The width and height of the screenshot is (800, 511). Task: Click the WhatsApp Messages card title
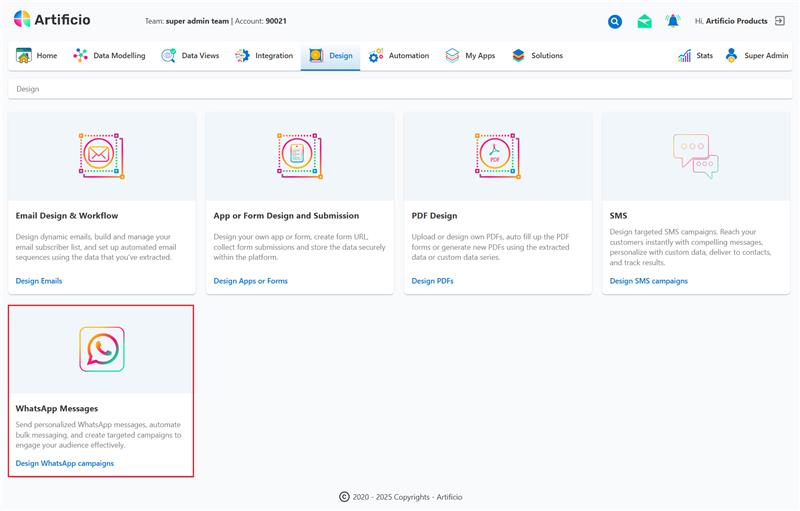click(57, 408)
